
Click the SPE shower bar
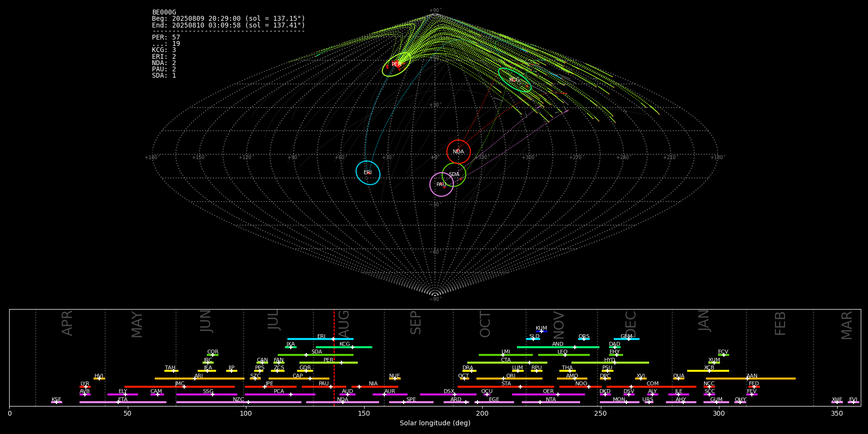pyautogui.click(x=411, y=402)
